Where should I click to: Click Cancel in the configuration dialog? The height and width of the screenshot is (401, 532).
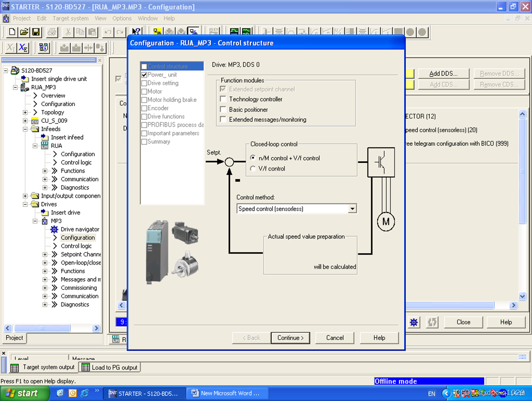(335, 338)
